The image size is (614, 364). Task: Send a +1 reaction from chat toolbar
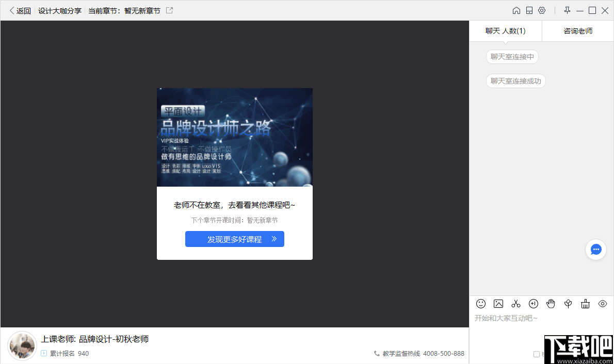(x=534, y=304)
